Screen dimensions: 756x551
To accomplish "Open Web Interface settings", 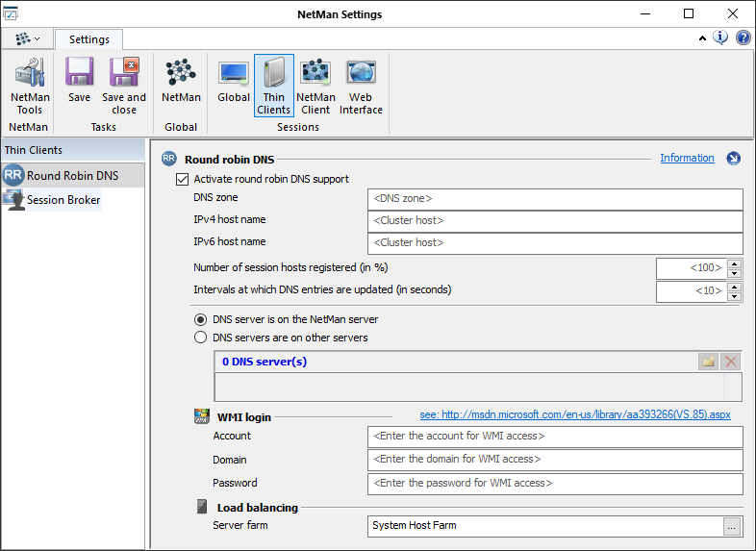I will (361, 86).
